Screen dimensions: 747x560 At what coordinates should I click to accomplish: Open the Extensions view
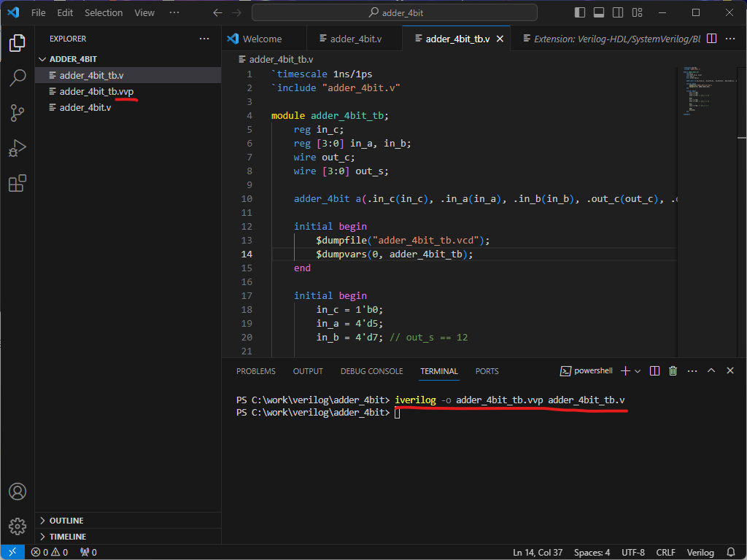point(18,183)
